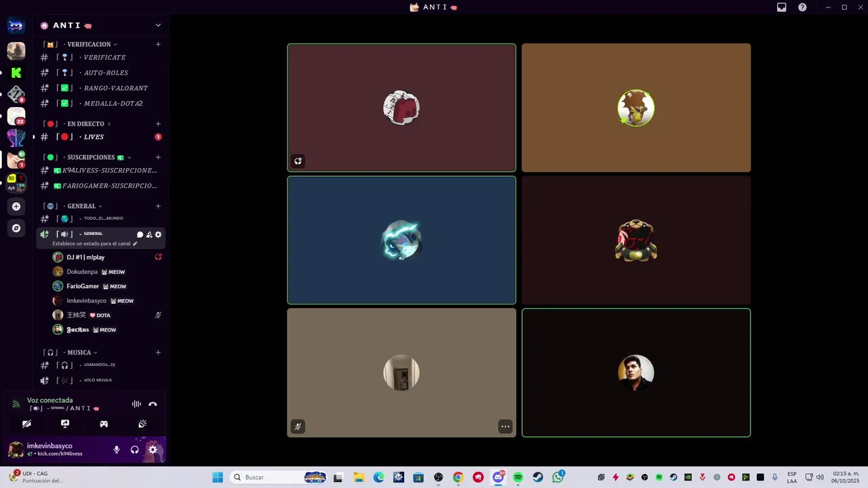868x488 pixels.
Task: Open Discord inbox icon in title bar
Action: pos(782,7)
